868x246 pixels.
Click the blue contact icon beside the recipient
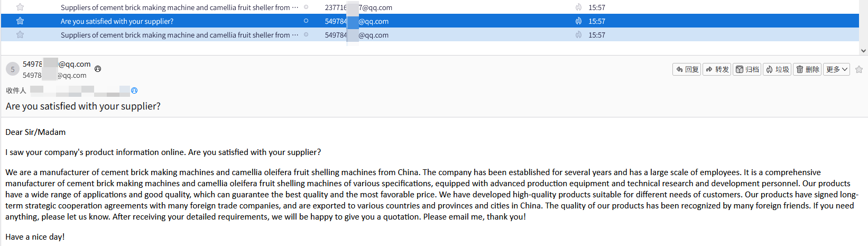(x=134, y=90)
